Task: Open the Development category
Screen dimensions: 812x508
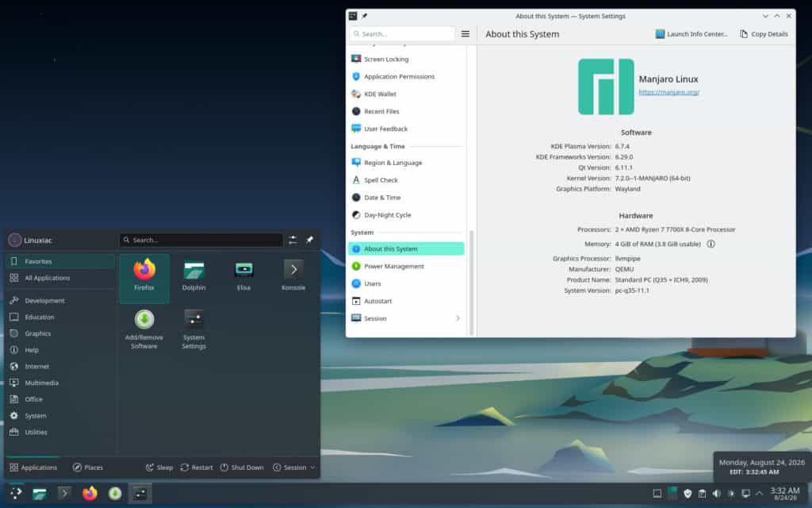Action: [60, 301]
